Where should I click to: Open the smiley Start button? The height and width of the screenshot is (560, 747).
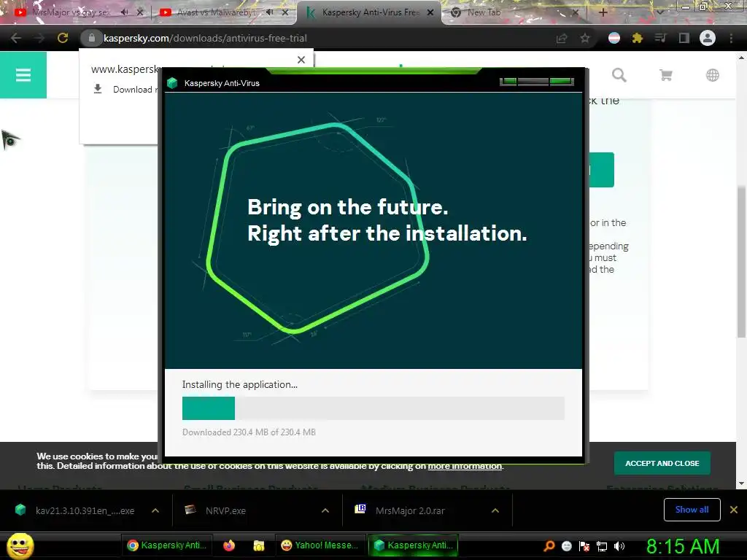pyautogui.click(x=20, y=545)
